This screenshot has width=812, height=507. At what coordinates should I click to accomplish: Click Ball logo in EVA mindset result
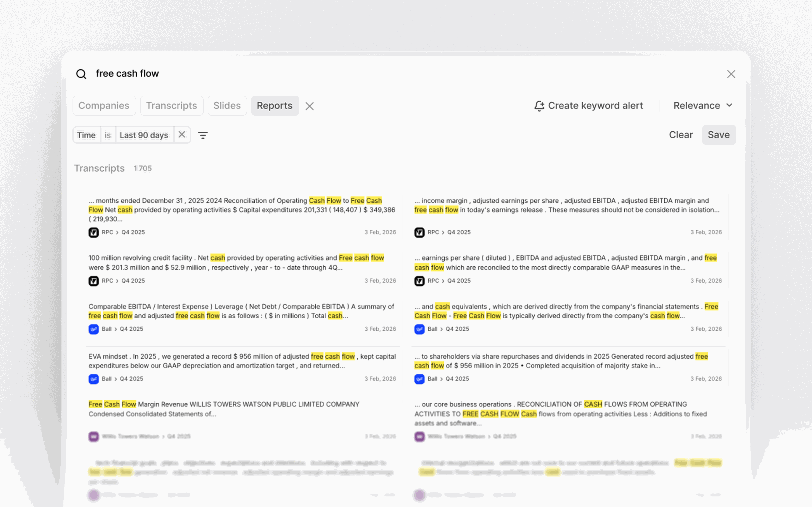pos(94,379)
